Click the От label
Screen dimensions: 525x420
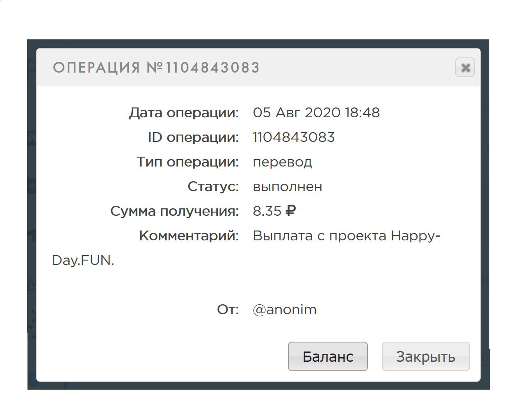click(x=228, y=310)
